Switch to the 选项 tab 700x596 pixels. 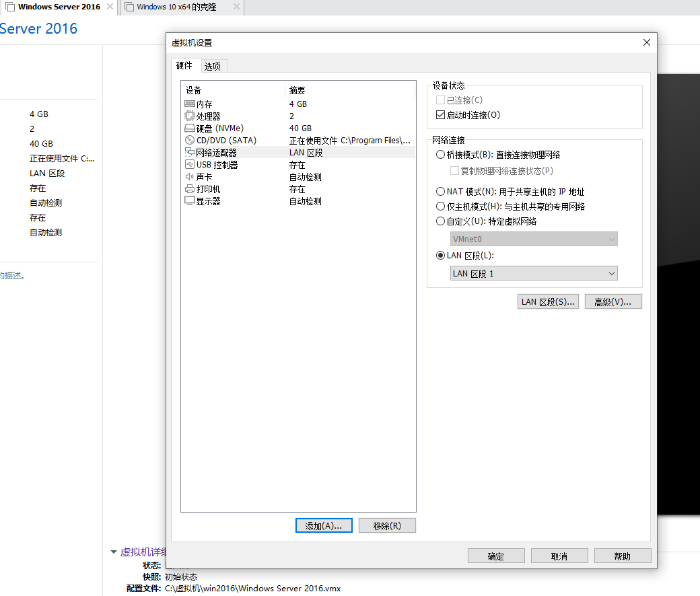213,66
